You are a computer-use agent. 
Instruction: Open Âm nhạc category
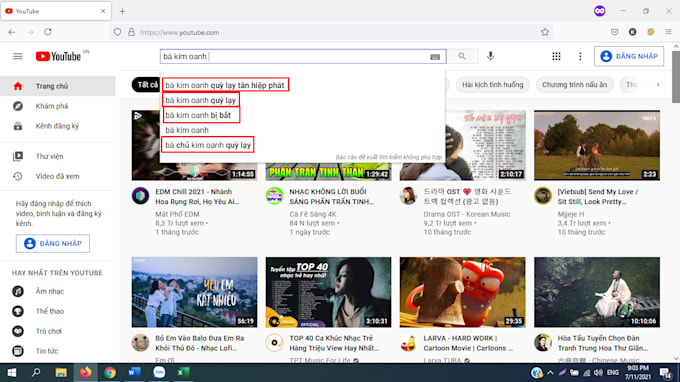click(x=58, y=291)
